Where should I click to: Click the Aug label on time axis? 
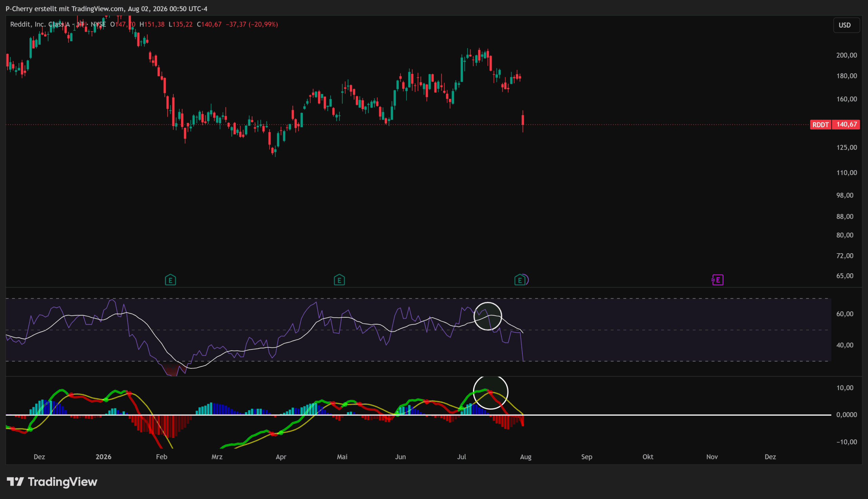tap(526, 457)
